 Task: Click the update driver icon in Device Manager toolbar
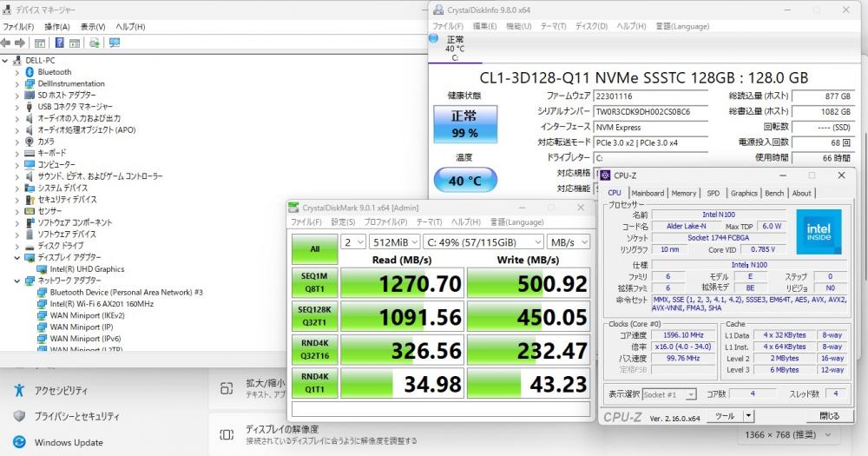(x=95, y=43)
